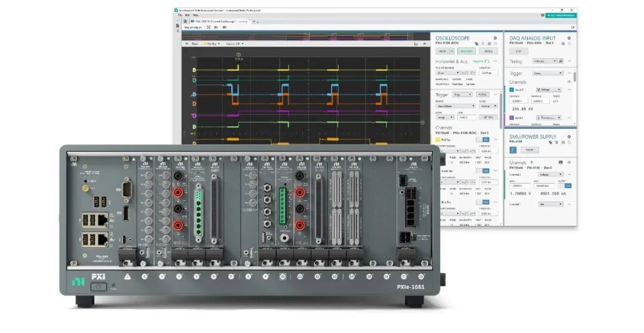The height and width of the screenshot is (333, 644).
Task: Open the Voltage dropdown for DAQ Input 0
Action: 550,89
